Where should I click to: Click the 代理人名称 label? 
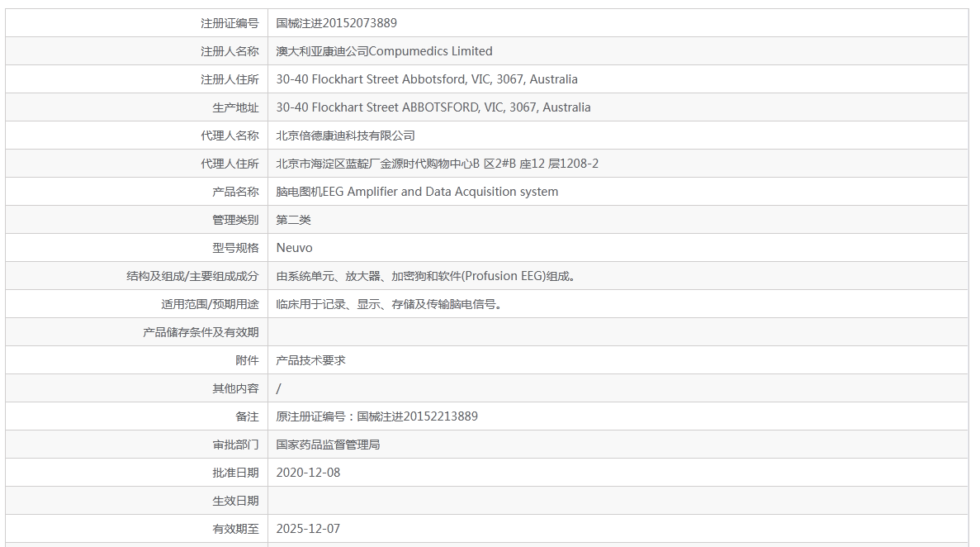coord(230,136)
